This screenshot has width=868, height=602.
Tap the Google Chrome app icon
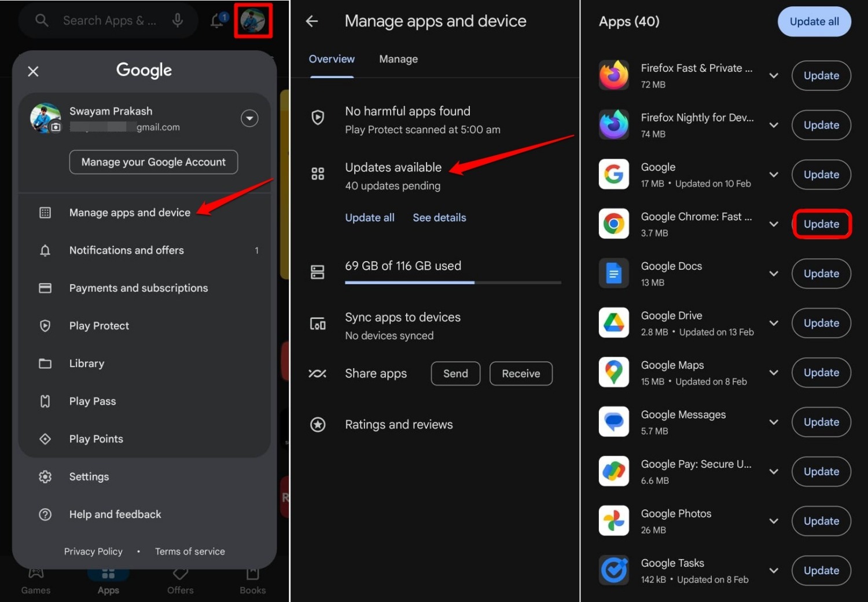614,223
